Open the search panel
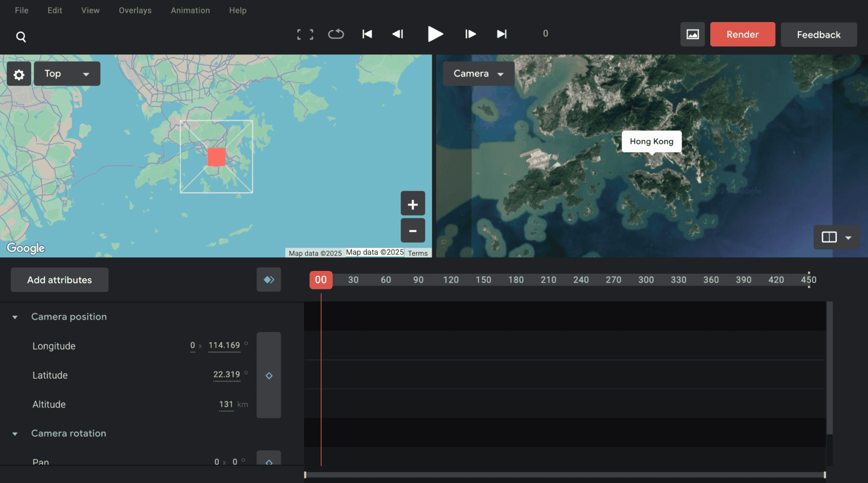 coord(21,36)
